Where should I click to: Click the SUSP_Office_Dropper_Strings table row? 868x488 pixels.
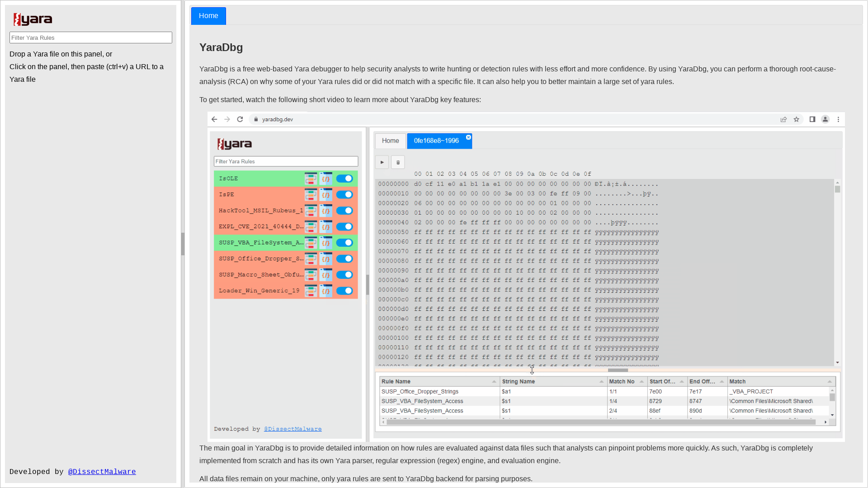(605, 392)
